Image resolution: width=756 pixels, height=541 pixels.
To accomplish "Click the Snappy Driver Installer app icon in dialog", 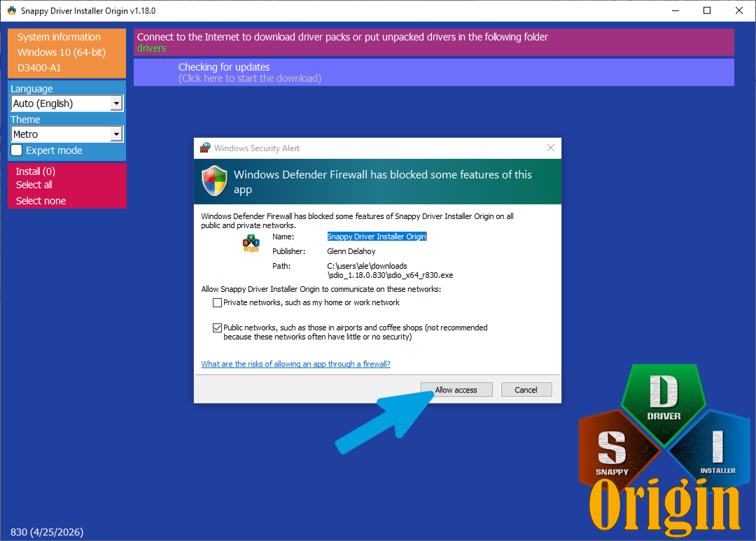I will click(251, 243).
